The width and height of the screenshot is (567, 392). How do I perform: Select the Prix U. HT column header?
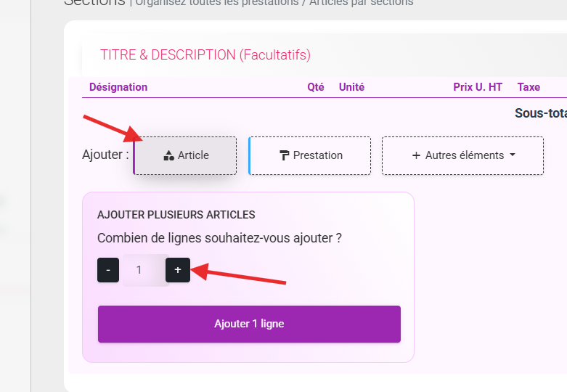click(x=478, y=87)
